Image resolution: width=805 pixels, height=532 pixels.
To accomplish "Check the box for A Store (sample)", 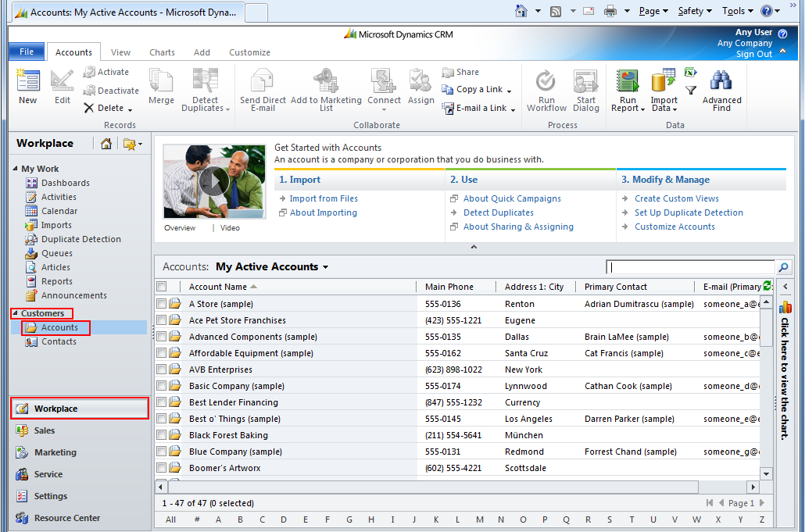I will click(162, 304).
